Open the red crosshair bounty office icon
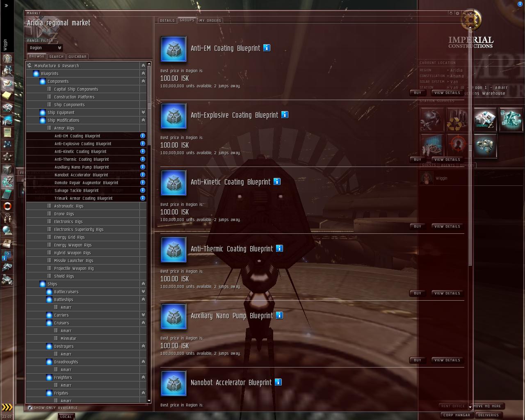Screen dimensions: 525x420 (458, 145)
